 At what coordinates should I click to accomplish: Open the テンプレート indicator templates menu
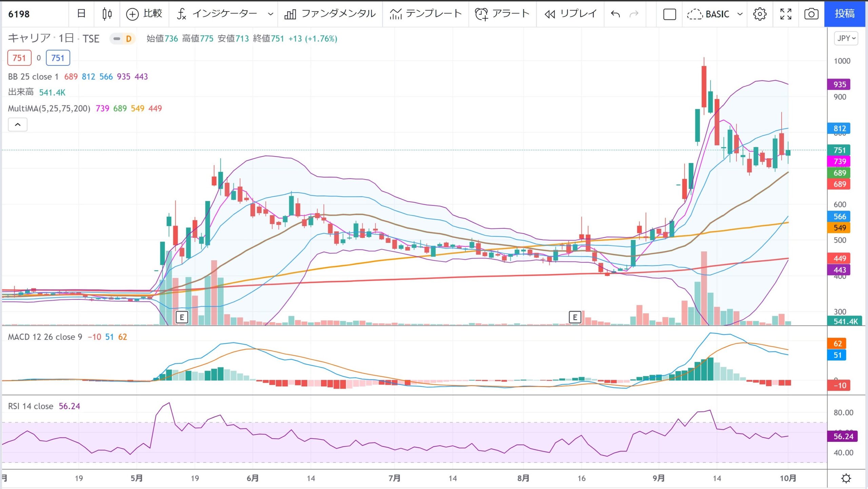426,14
